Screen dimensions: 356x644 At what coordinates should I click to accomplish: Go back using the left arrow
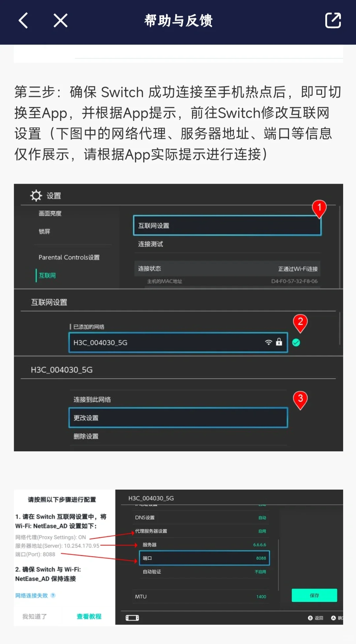point(23,20)
